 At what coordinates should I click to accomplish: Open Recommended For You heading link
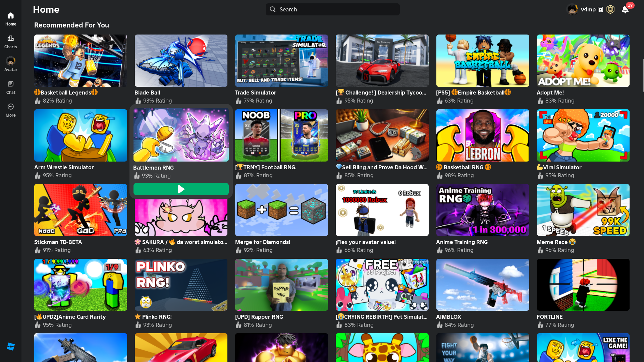pos(71,25)
